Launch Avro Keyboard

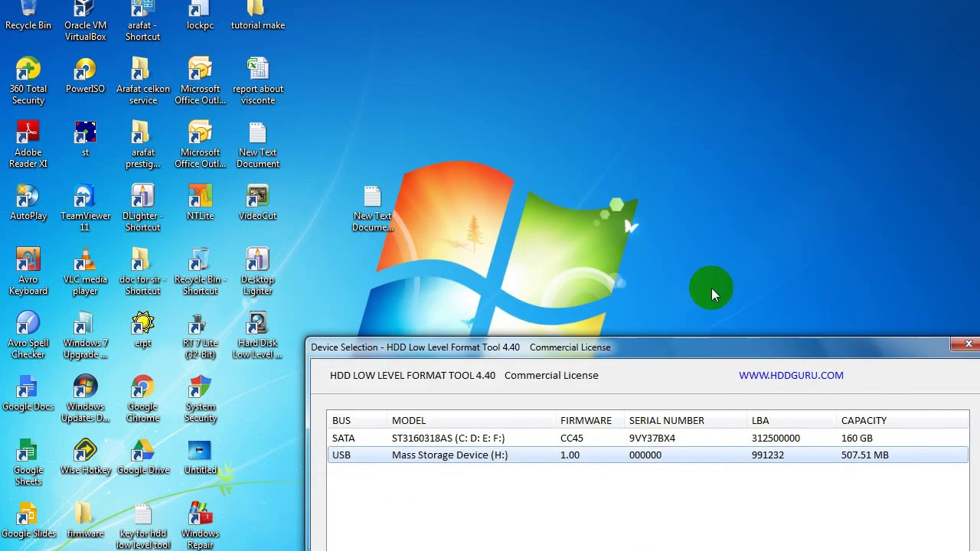click(x=28, y=271)
